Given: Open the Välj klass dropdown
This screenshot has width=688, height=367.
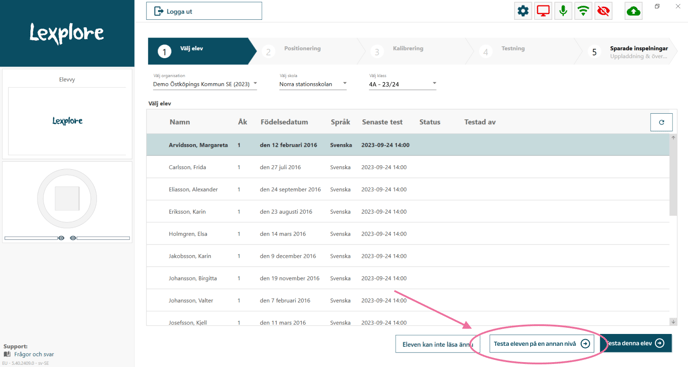Looking at the screenshot, I should (402, 84).
